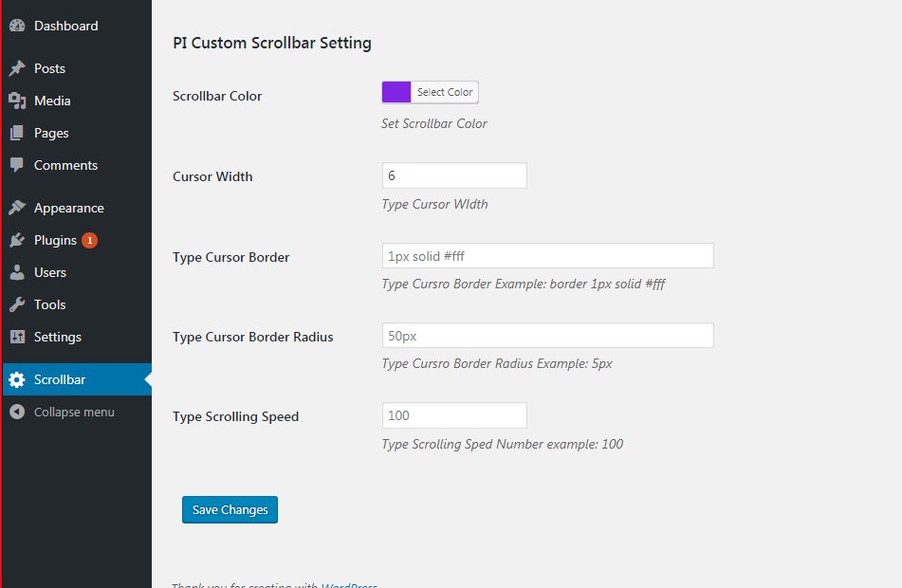Click the purple scrollbar color swatch

click(396, 92)
